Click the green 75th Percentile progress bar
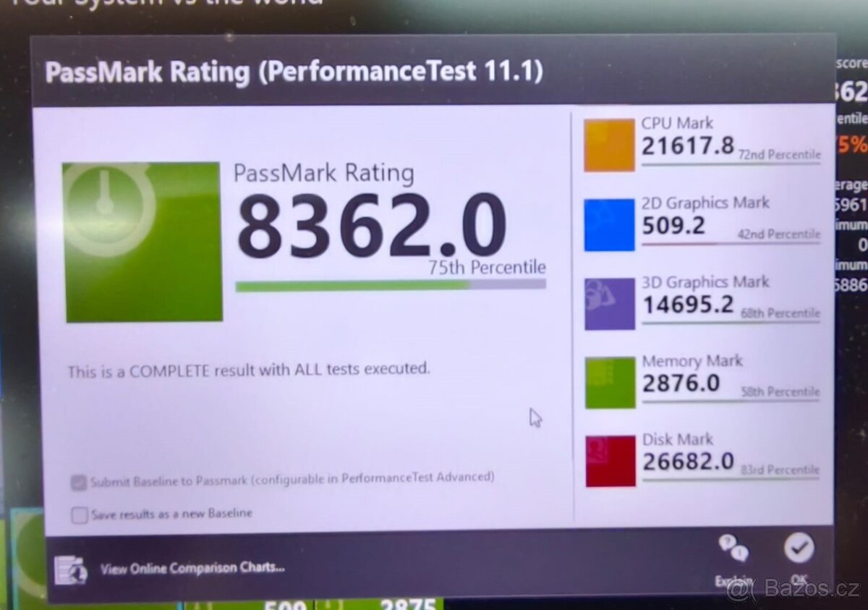Viewport: 868px width, 610px height. coord(354,284)
